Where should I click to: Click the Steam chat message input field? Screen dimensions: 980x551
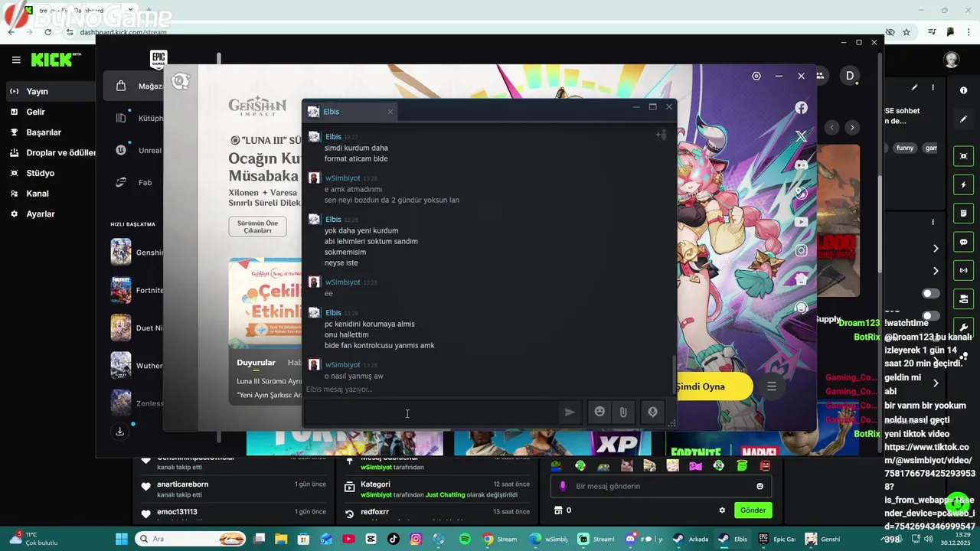(x=431, y=412)
